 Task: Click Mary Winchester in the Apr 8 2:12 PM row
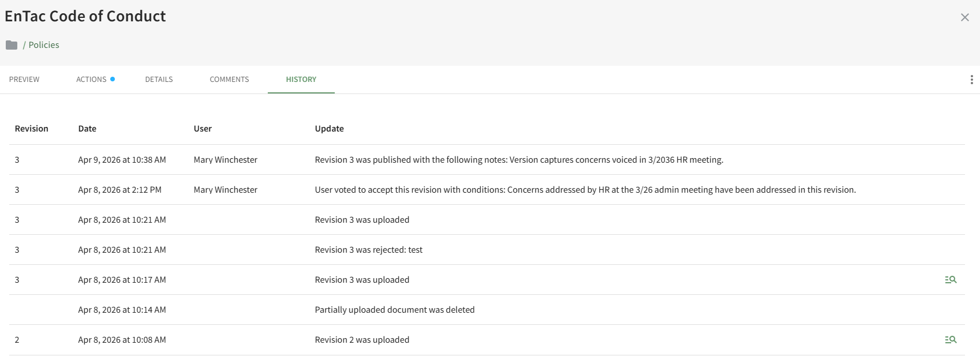pyautogui.click(x=225, y=190)
